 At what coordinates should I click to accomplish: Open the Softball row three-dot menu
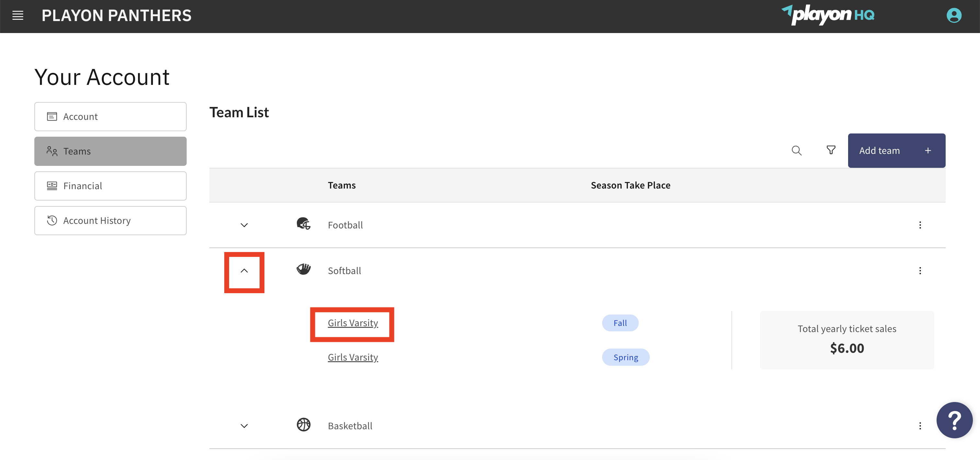point(920,271)
